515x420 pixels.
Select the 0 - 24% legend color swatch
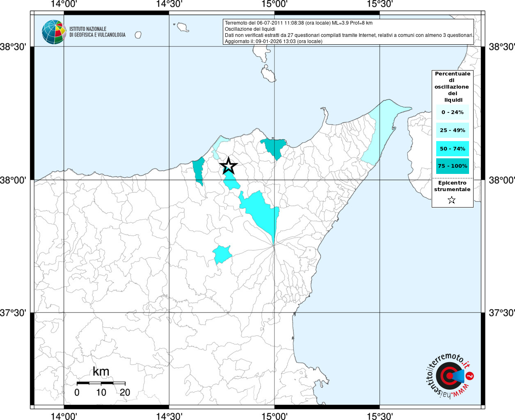452,112
